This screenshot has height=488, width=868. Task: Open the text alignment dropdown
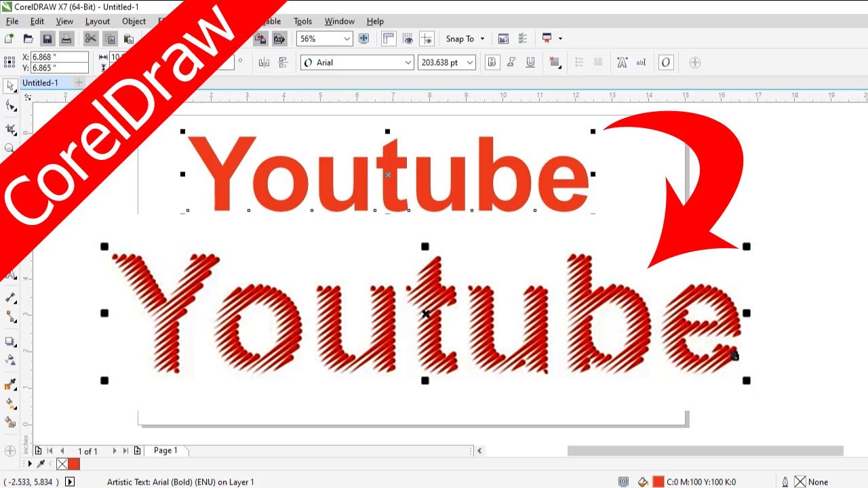pos(555,62)
